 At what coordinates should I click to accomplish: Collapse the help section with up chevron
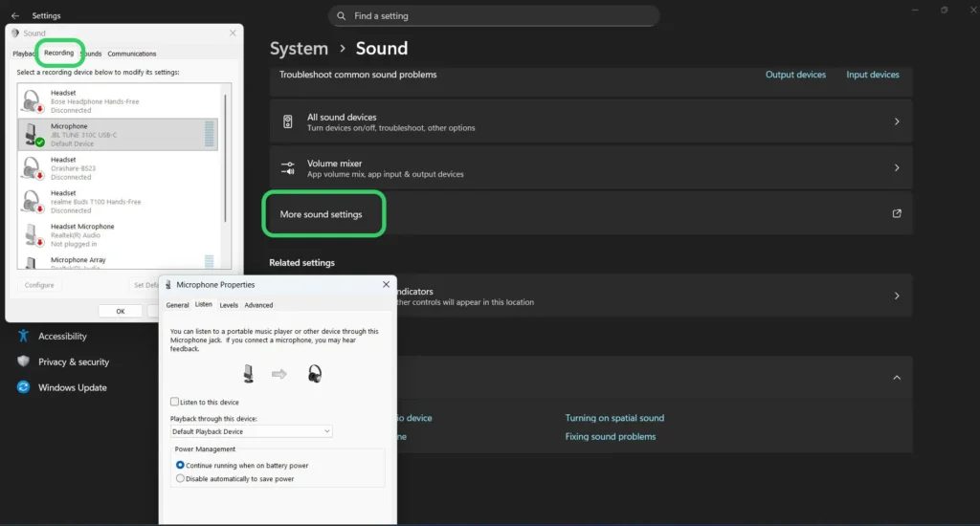click(896, 378)
